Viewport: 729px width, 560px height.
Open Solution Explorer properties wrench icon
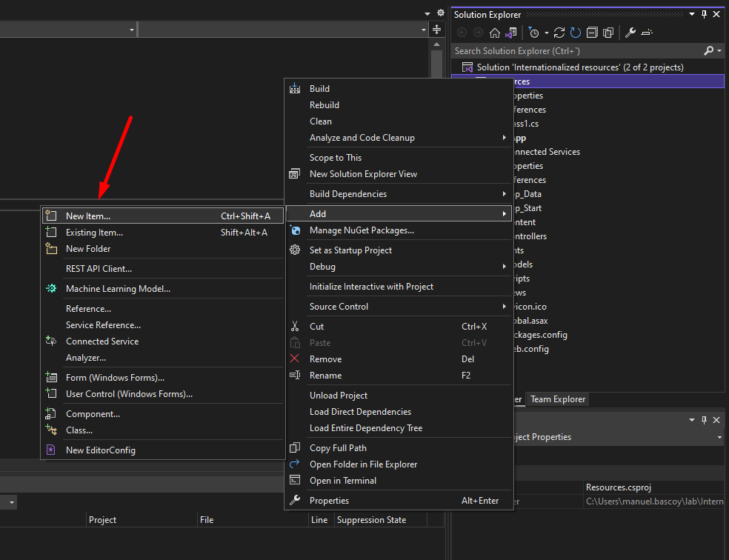click(x=630, y=33)
